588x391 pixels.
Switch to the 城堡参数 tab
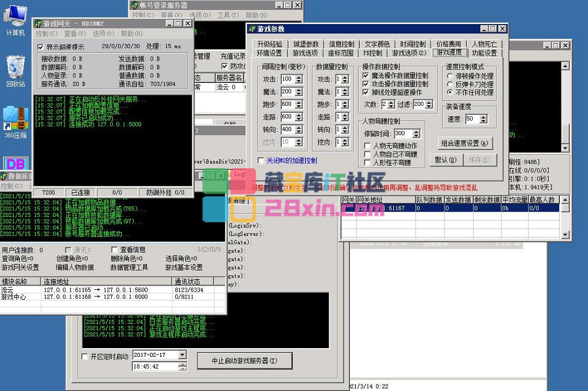pyautogui.click(x=306, y=44)
